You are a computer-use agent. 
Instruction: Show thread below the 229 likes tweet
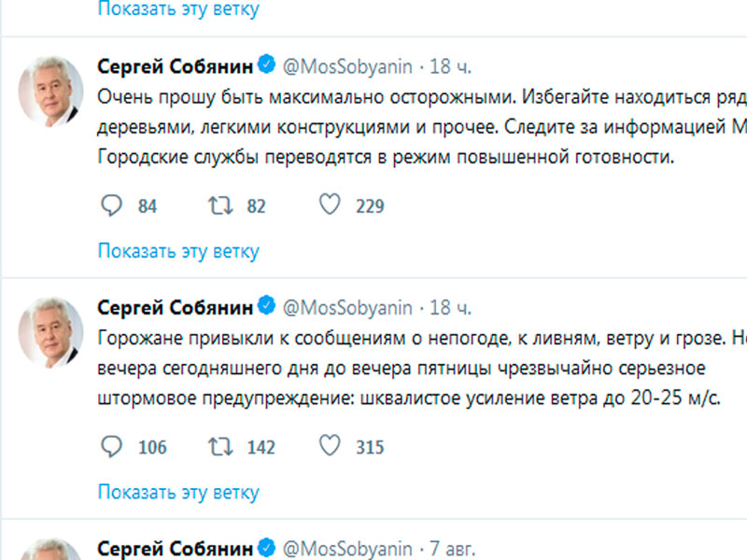point(178,251)
